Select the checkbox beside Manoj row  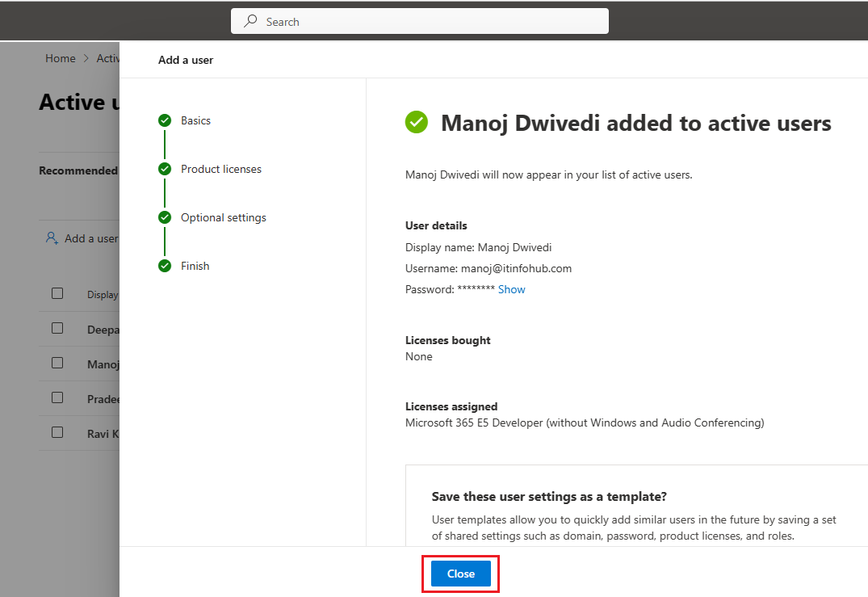(x=57, y=363)
